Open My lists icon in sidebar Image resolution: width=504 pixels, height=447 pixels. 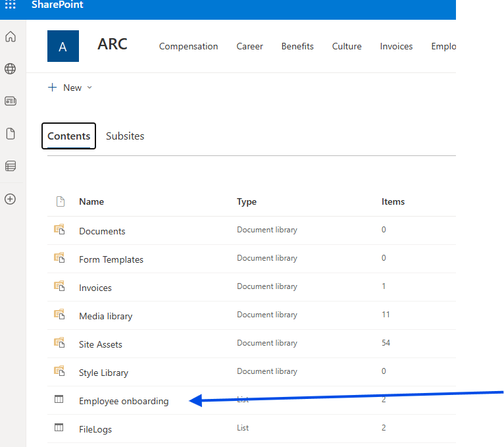point(11,166)
